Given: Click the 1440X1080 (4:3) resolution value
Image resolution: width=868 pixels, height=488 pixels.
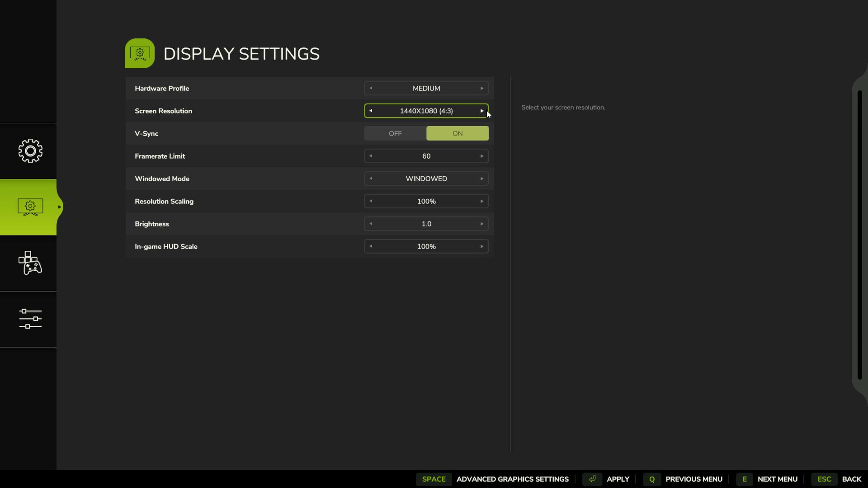Looking at the screenshot, I should (x=426, y=111).
